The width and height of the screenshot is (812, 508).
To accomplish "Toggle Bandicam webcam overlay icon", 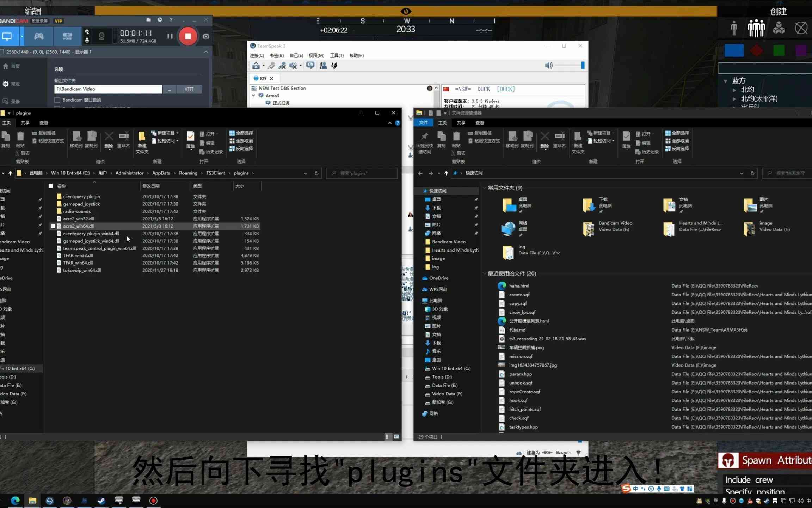I will (101, 36).
